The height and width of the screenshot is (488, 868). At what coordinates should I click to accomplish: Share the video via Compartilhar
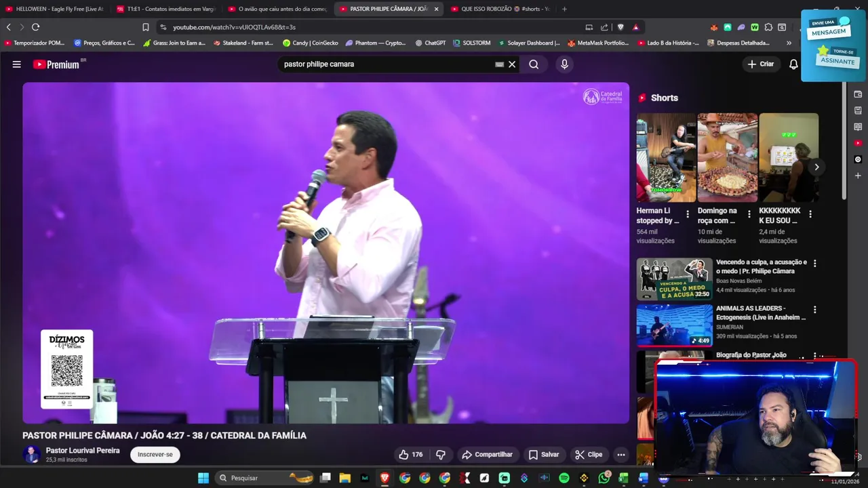pyautogui.click(x=487, y=455)
